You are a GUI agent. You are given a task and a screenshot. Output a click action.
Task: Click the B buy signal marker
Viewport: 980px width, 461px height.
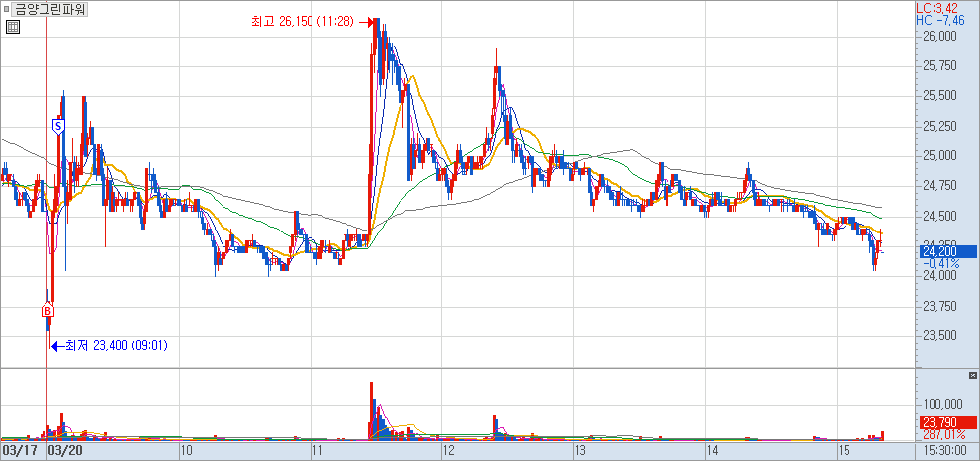[x=46, y=311]
